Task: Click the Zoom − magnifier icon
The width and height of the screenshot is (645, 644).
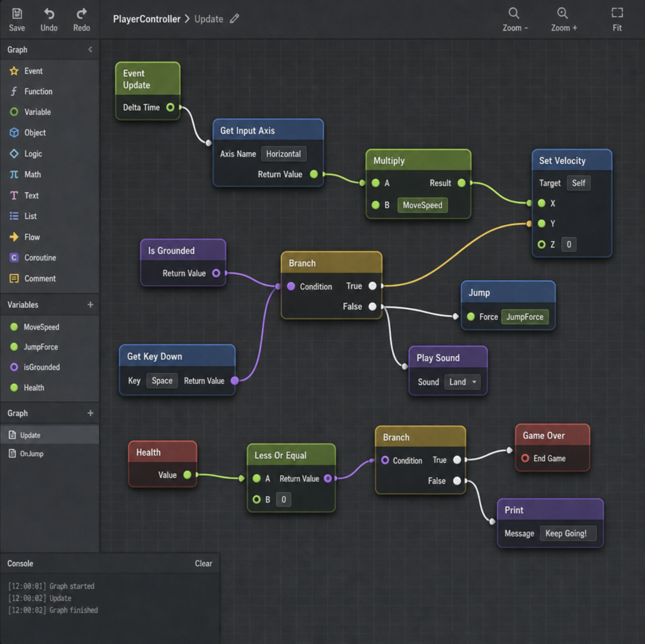Action: (x=514, y=13)
